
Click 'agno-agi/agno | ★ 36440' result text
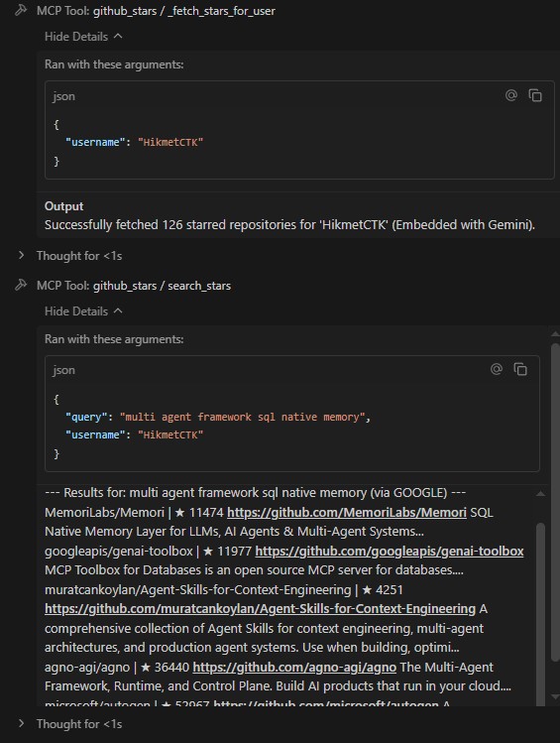coord(117,668)
